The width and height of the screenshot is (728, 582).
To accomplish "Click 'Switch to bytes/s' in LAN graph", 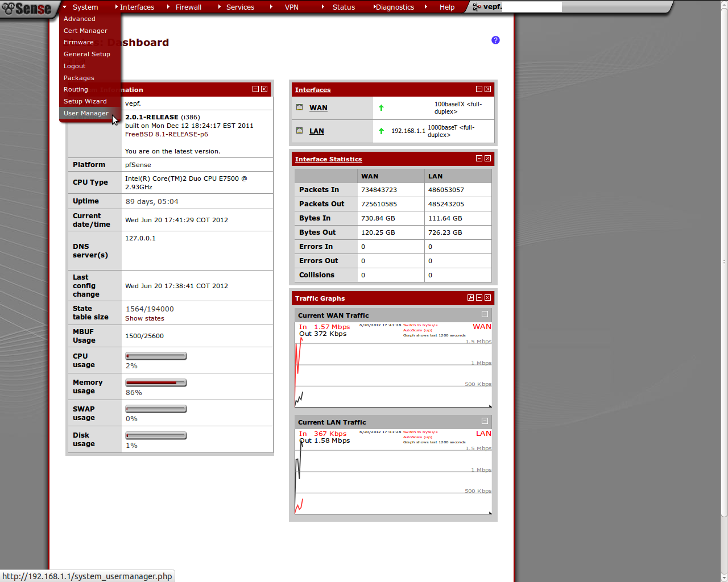I will coord(420,432).
